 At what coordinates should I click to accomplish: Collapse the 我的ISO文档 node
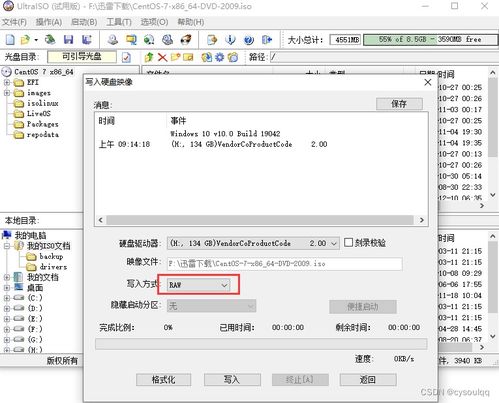coord(7,246)
